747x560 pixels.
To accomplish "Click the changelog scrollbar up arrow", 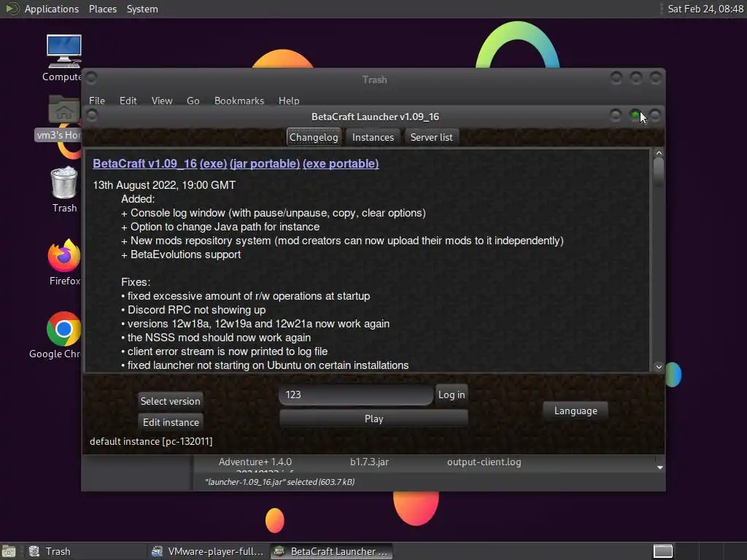I will [x=659, y=153].
